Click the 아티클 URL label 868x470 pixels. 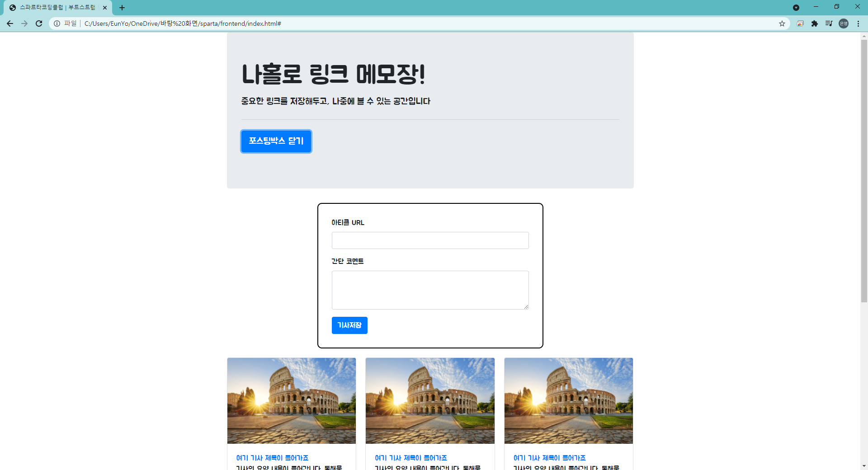coord(348,222)
